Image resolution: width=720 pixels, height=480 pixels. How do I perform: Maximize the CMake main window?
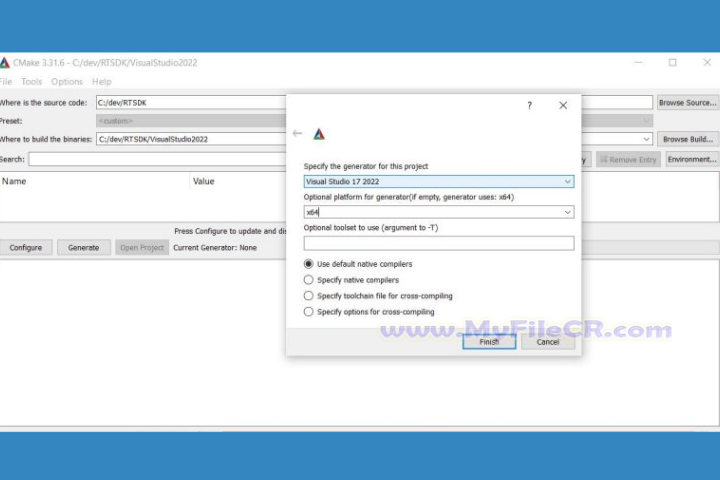672,62
